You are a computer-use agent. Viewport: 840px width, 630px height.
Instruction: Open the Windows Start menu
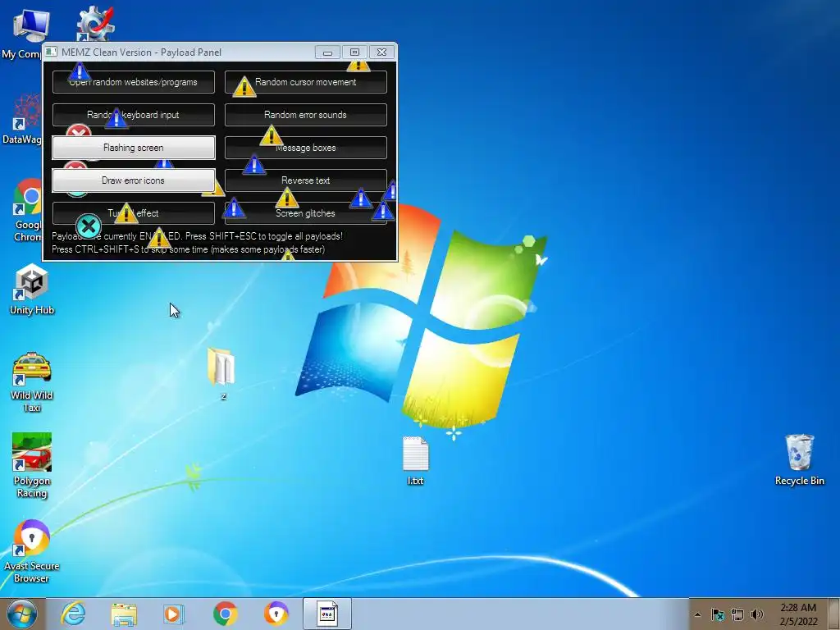tap(22, 614)
